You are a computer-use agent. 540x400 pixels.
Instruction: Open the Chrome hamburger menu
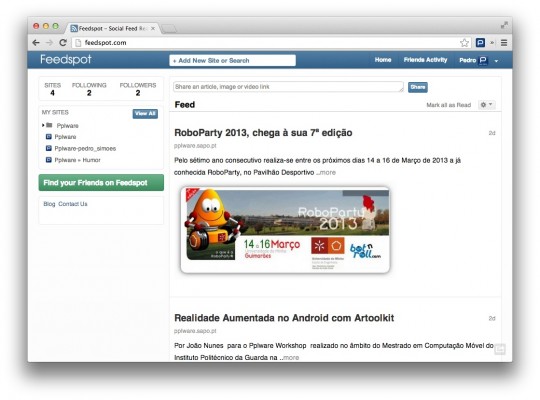pos(504,43)
